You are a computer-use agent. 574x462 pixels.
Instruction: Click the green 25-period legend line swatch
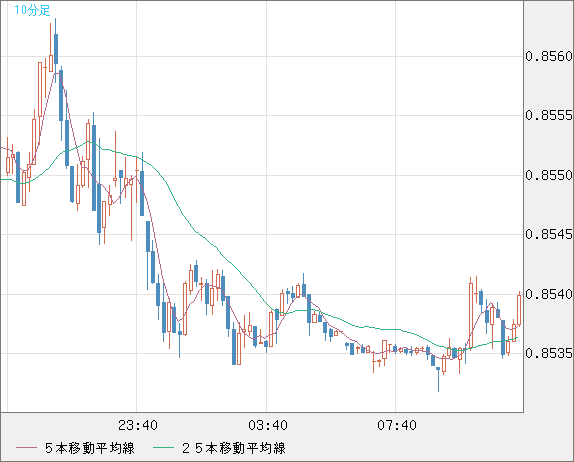click(163, 448)
